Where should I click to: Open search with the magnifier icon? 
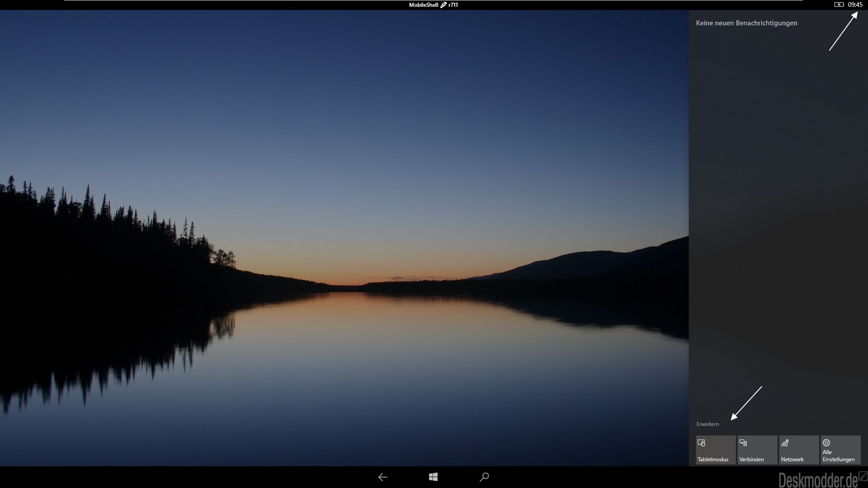point(484,477)
